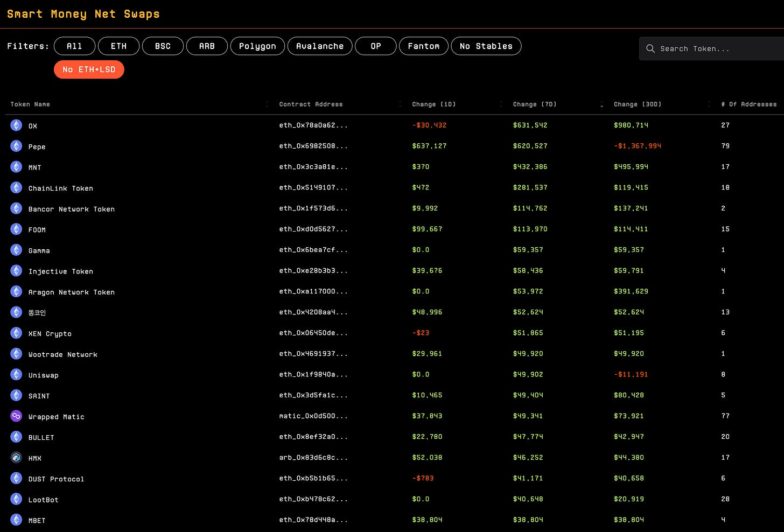Select the DUST Protocol name
This screenshot has width=784, height=532.
[57, 479]
